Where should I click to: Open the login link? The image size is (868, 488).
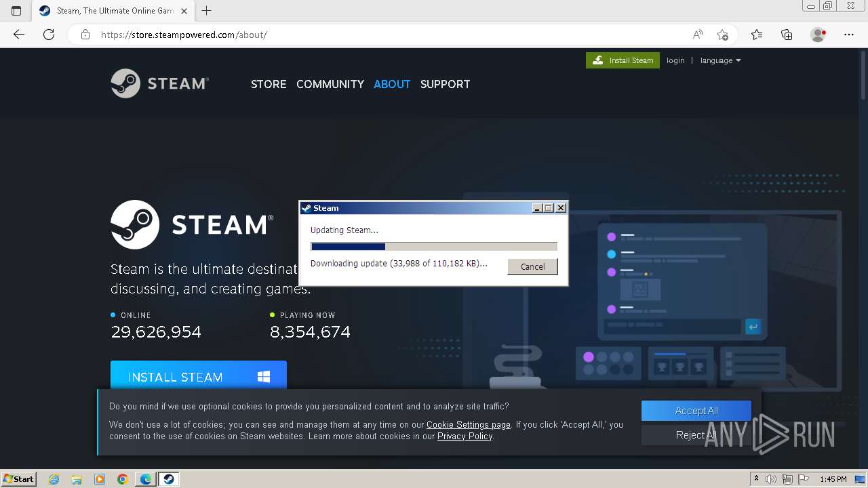point(675,60)
